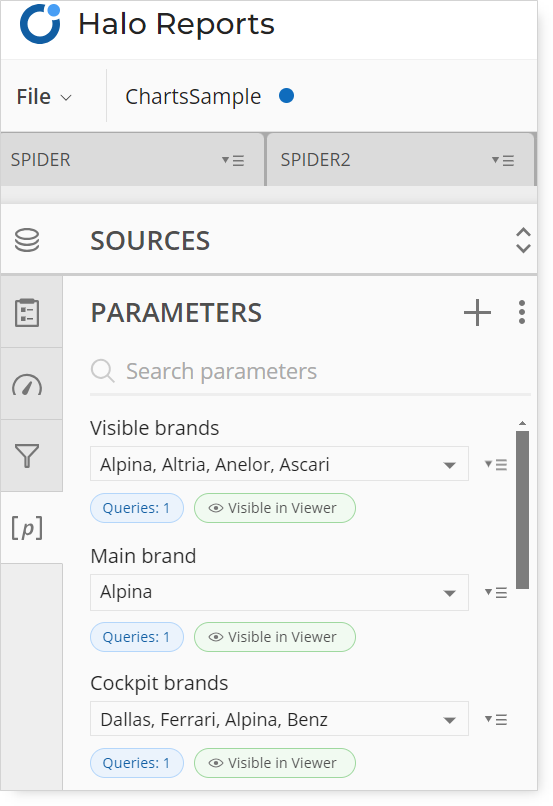
Task: Open the Main brand Alpina dropdown
Action: point(279,592)
